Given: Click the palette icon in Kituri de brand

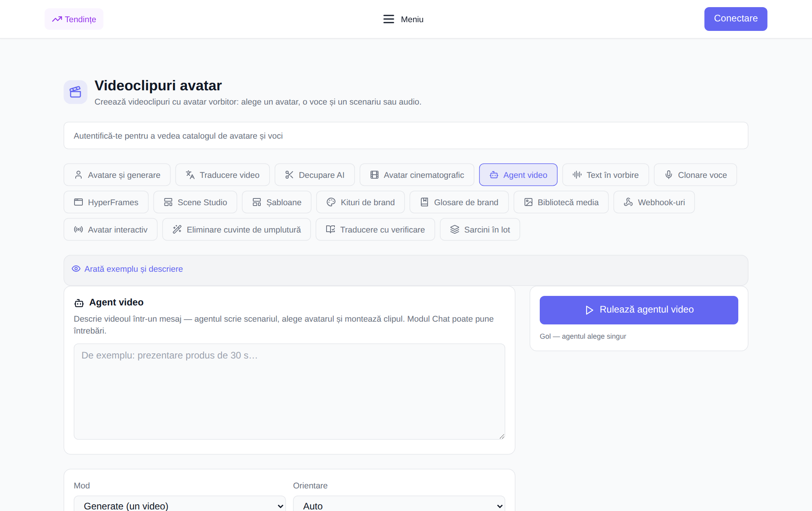Looking at the screenshot, I should [x=331, y=202].
